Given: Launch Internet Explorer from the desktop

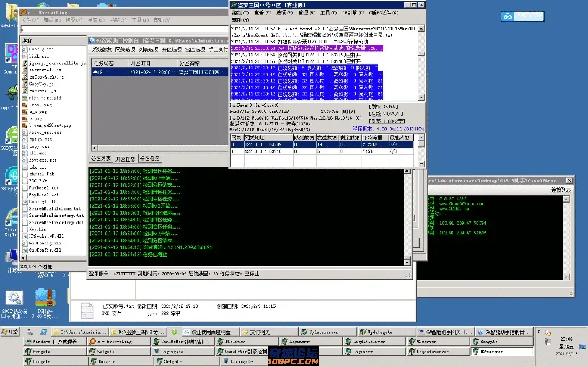Looking at the screenshot, I should (12, 218).
